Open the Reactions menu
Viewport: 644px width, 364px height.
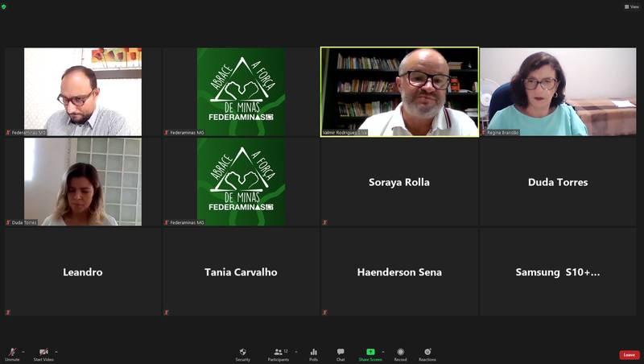[x=427, y=353]
